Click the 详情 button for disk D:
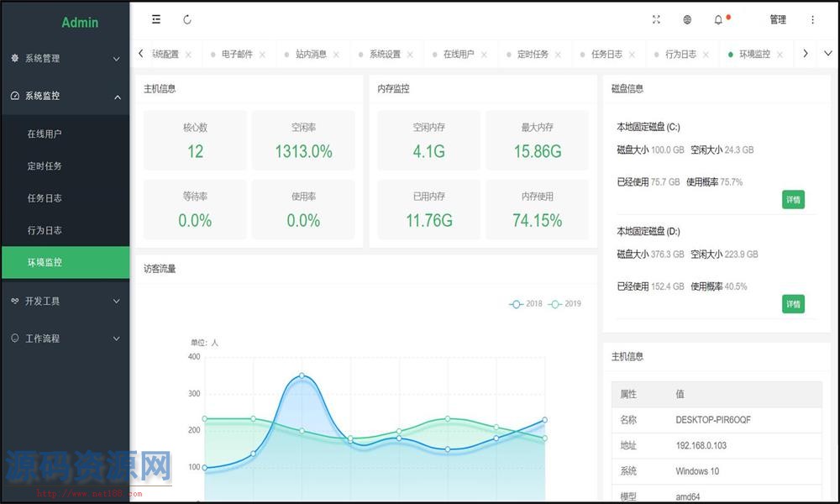The height and width of the screenshot is (504, 840). click(x=793, y=304)
